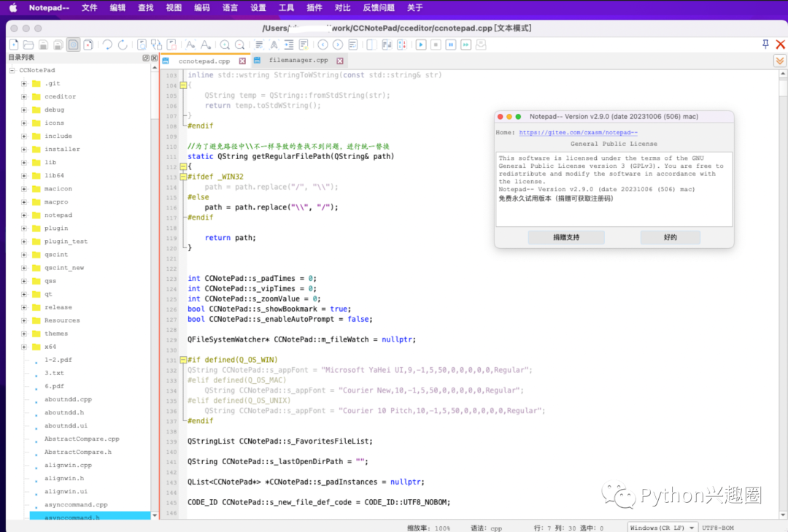Expand the plugin folder node
The image size is (788, 532).
coord(23,228)
